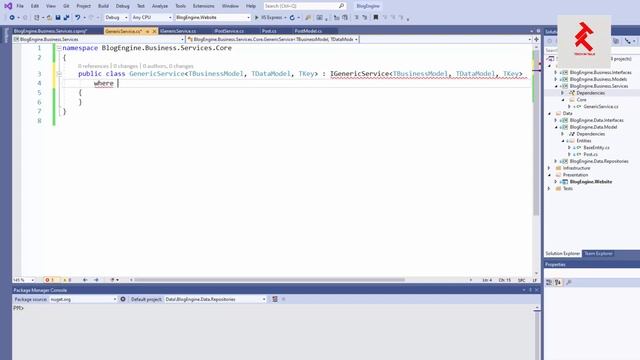Open the Build menu

point(103,6)
